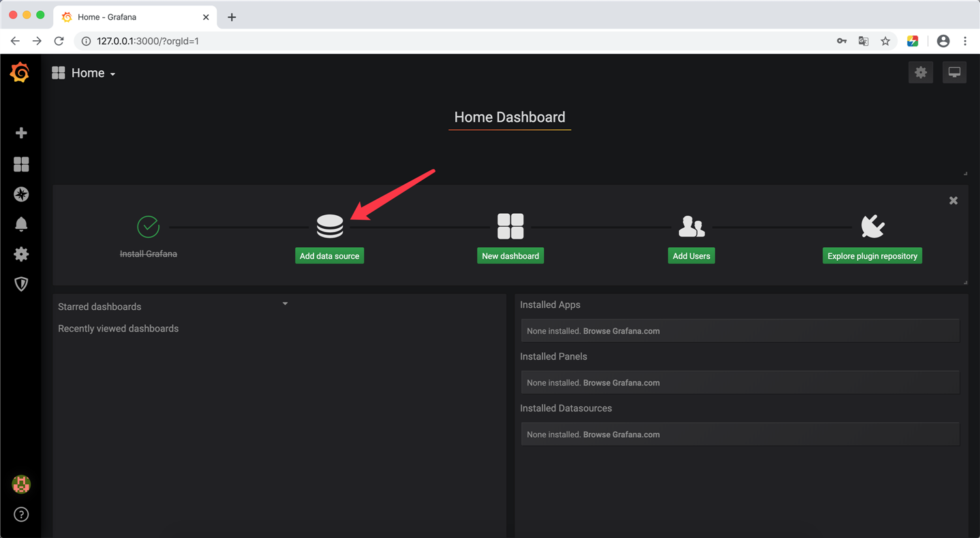Click the Recently viewed dashboards heading

coord(119,328)
